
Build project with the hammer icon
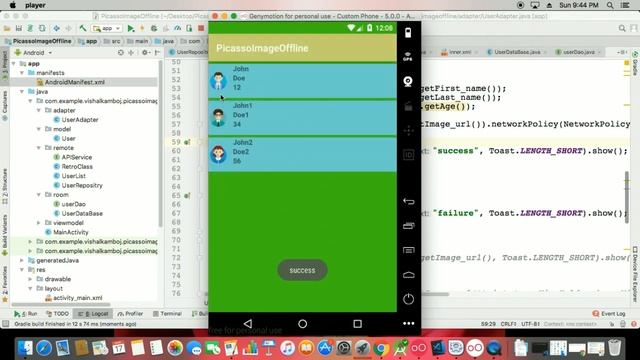(83, 28)
